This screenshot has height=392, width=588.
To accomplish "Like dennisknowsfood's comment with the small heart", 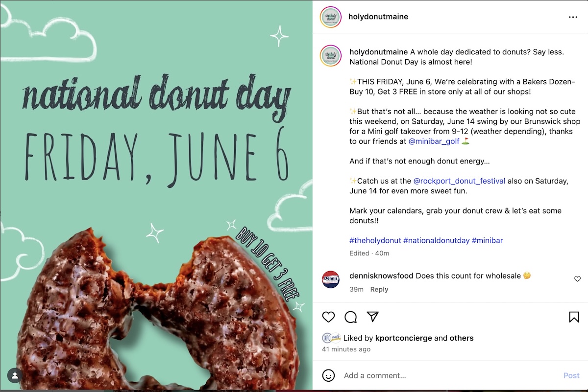I will click(577, 279).
